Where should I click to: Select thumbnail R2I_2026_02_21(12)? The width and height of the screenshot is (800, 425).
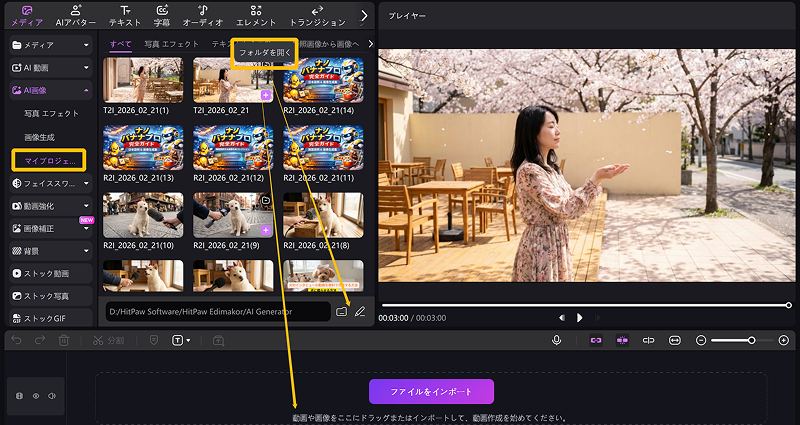click(233, 147)
